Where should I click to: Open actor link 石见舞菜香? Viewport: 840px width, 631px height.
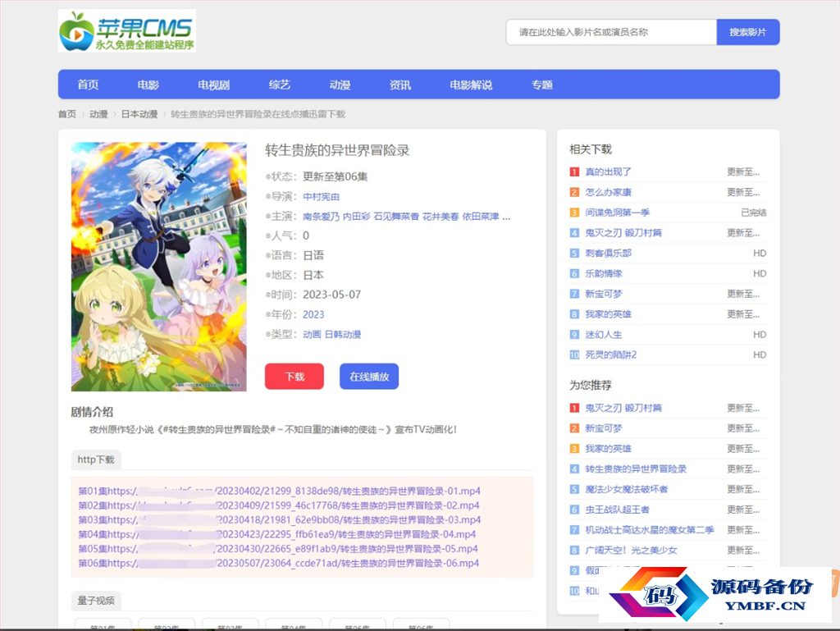point(396,217)
